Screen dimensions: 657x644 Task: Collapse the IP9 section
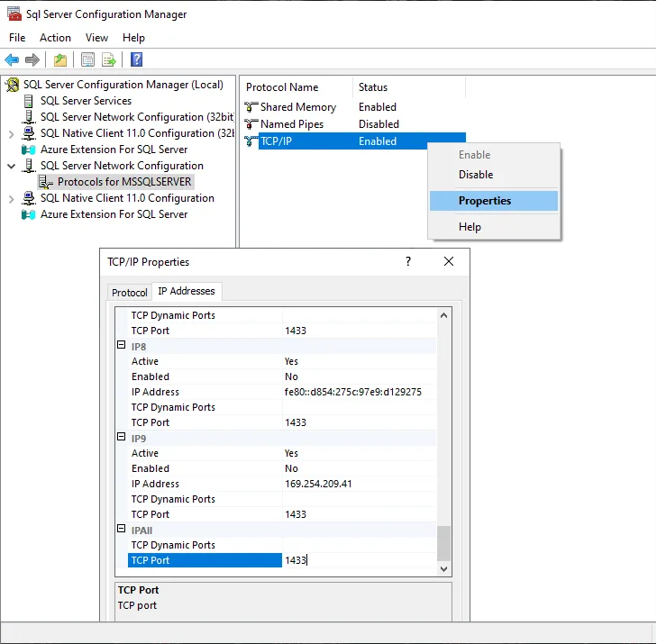(x=121, y=437)
